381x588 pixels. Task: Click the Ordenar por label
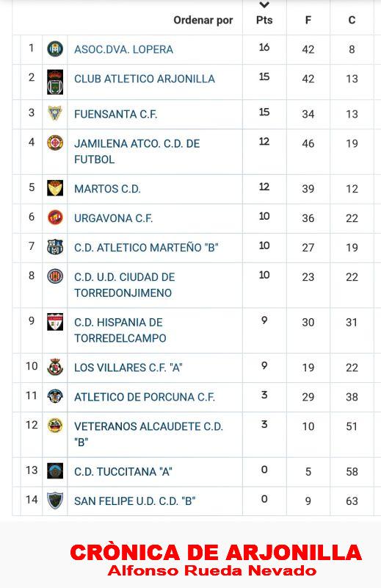(x=203, y=21)
